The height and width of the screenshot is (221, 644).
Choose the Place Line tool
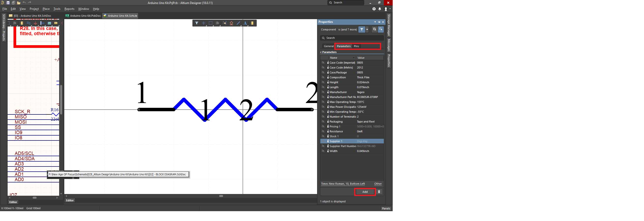click(x=238, y=23)
